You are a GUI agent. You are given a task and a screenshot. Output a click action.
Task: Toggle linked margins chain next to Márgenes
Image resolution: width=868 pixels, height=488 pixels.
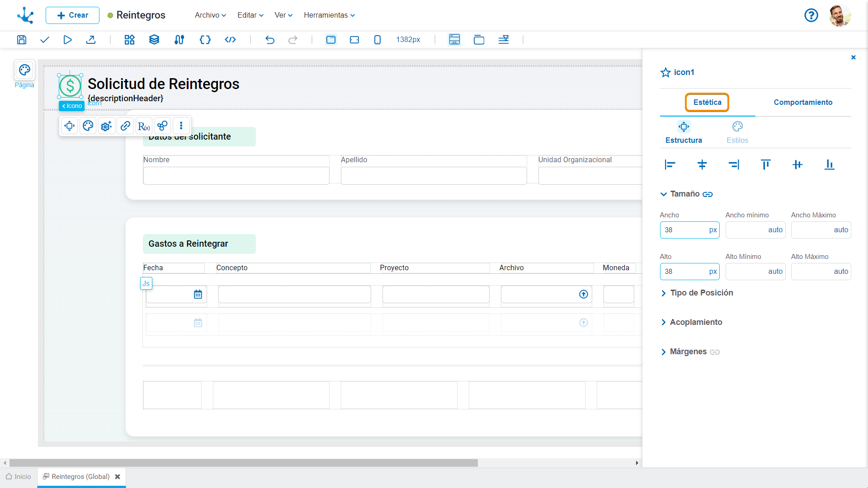click(715, 352)
